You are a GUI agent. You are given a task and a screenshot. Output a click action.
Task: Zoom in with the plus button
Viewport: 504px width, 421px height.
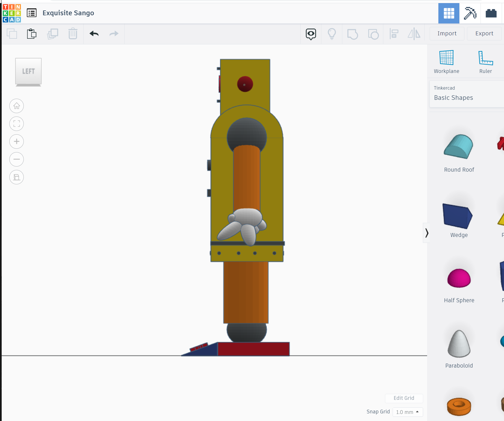tap(17, 142)
